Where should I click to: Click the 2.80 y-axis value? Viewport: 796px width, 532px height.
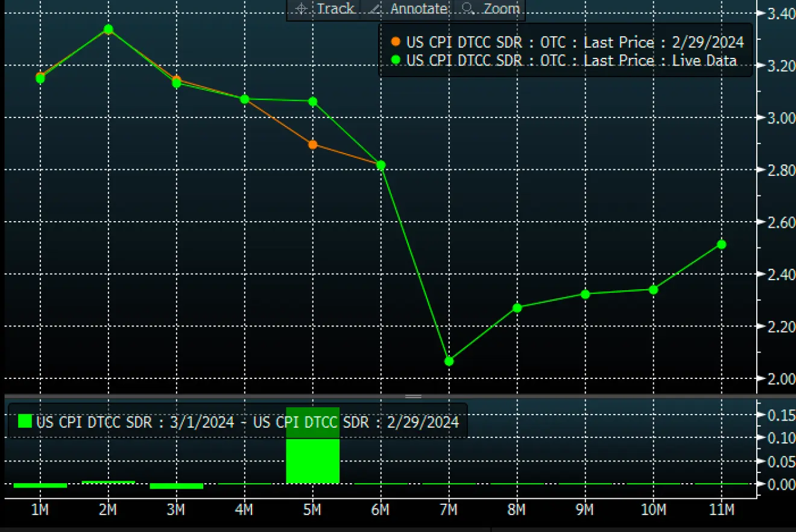[x=782, y=170]
